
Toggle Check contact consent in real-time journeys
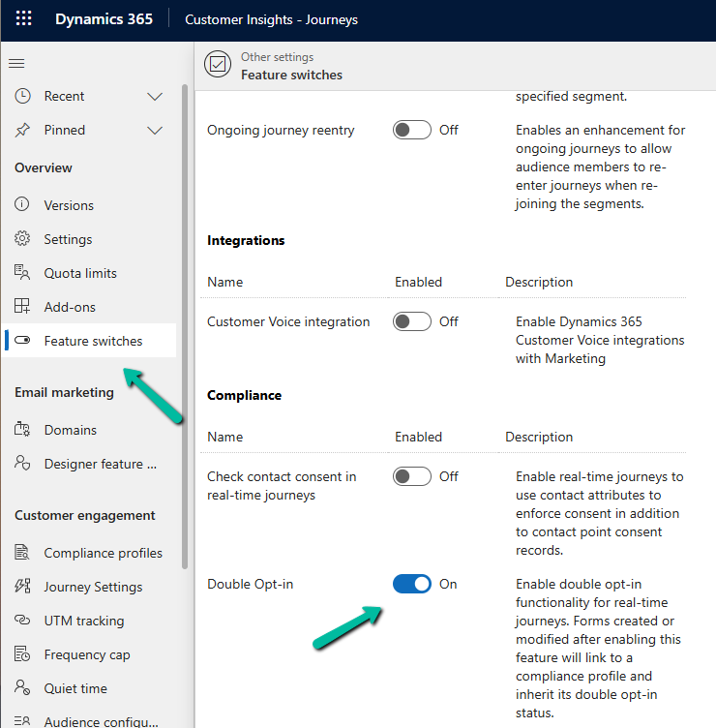tap(412, 476)
